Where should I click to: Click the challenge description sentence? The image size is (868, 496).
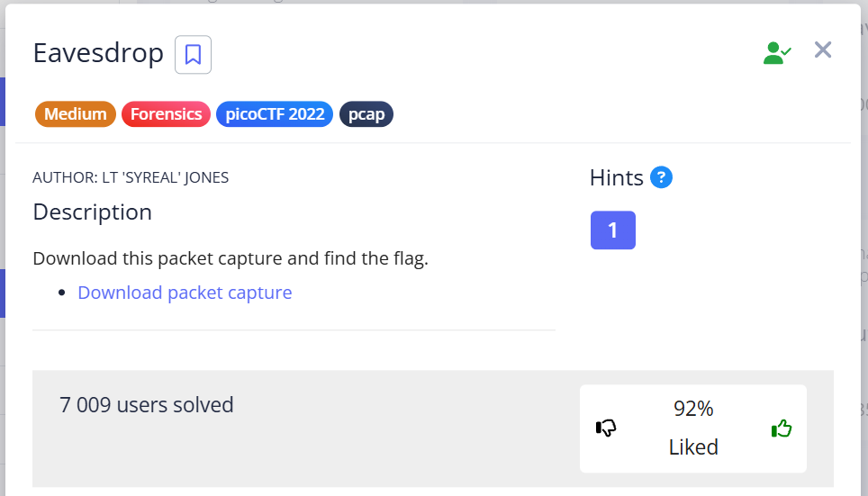tap(230, 259)
